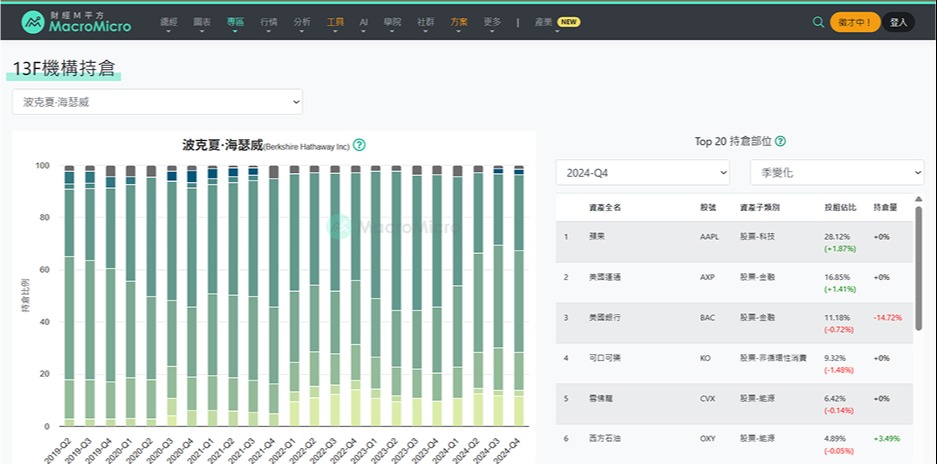Open the 產業 menu
The image size is (937, 464).
(543, 22)
